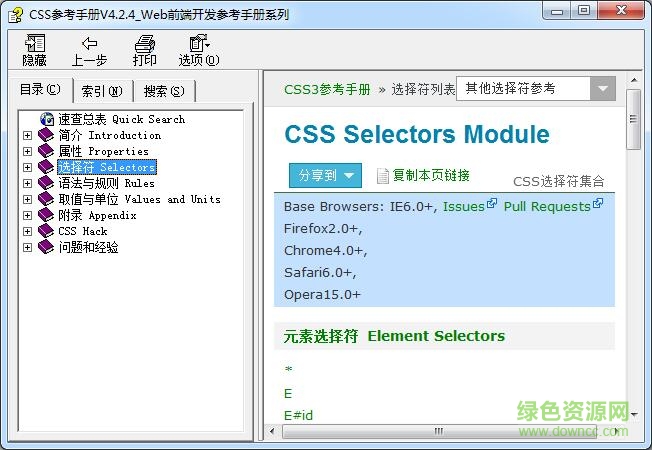Click the globe icon beside Quick Search

click(47, 119)
